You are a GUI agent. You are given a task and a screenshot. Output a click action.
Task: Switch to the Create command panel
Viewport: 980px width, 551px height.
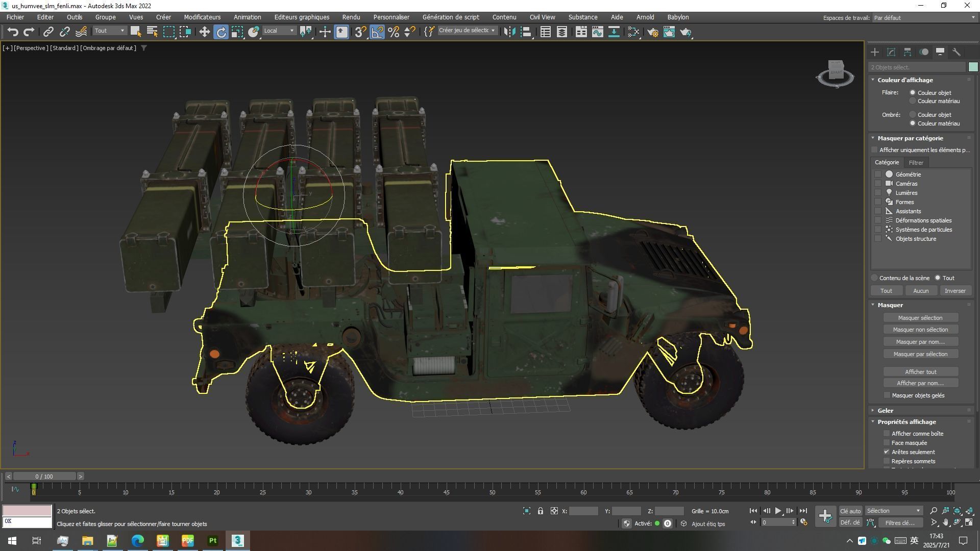[x=875, y=52]
